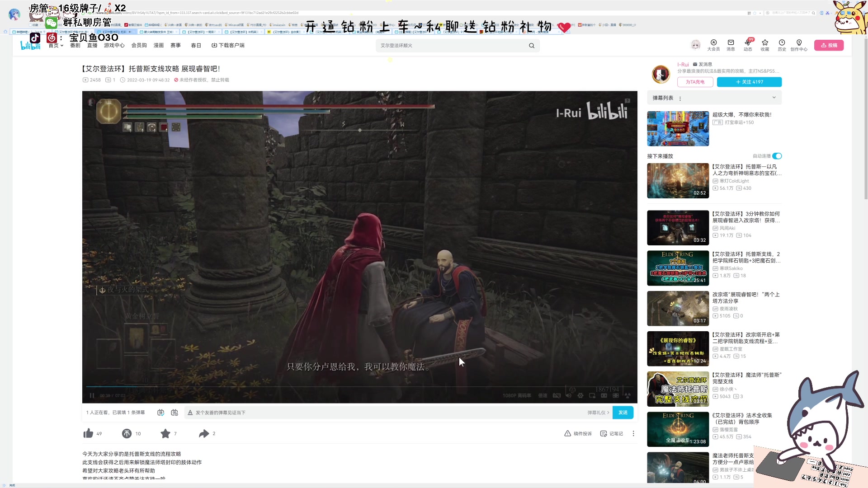
Task: Open the user avatar in the header
Action: coord(696,45)
